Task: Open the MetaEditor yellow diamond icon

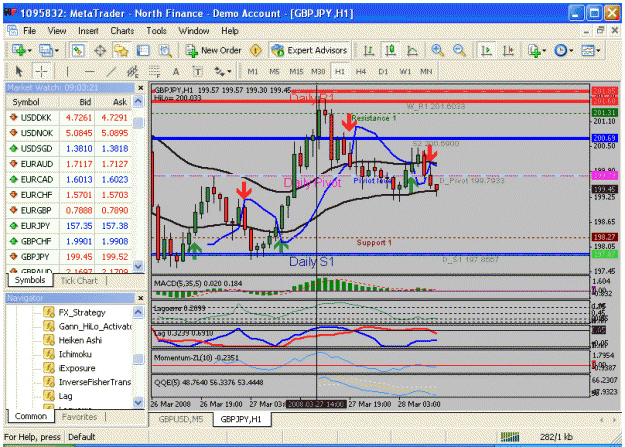Action: (x=256, y=51)
